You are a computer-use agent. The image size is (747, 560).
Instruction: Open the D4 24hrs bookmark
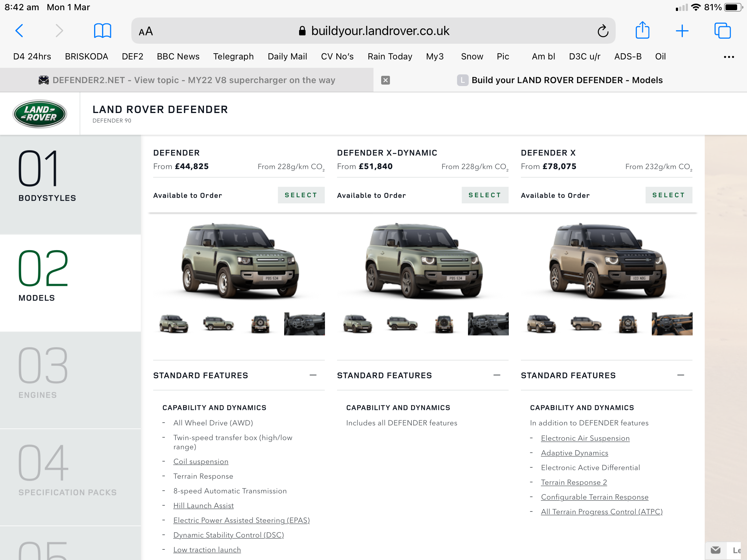[x=32, y=57]
